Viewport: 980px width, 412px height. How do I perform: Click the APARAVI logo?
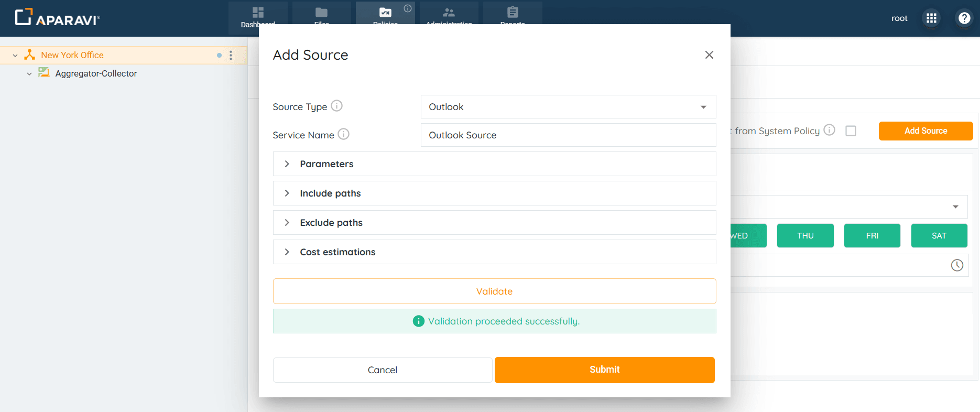coord(57,17)
